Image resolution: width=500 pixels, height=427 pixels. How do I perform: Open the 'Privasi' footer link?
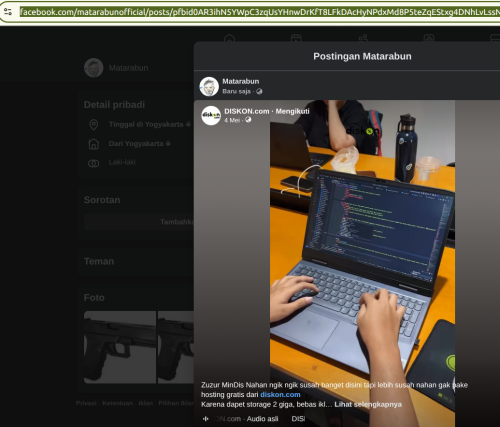(x=86, y=403)
